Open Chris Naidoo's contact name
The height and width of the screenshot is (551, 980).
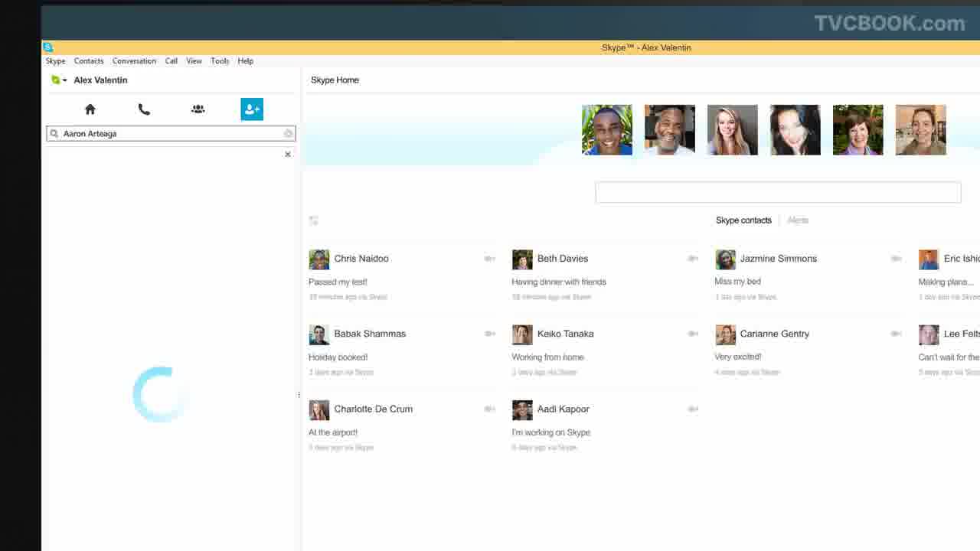pos(361,259)
